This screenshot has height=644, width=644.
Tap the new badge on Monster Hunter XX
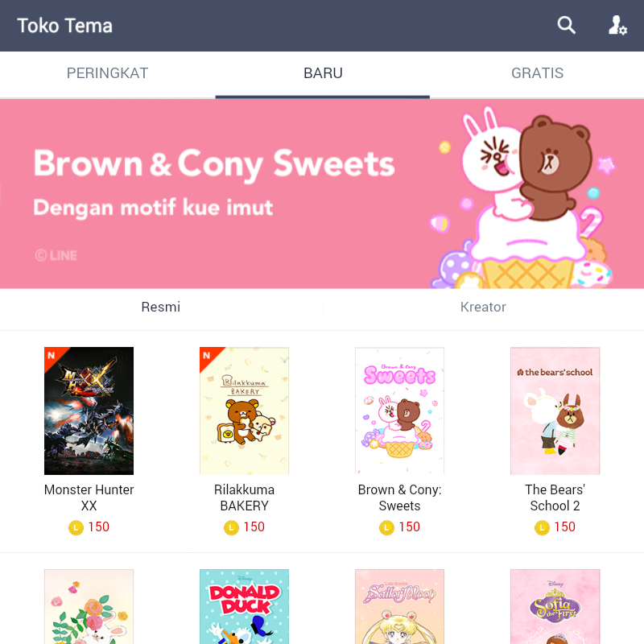(53, 356)
